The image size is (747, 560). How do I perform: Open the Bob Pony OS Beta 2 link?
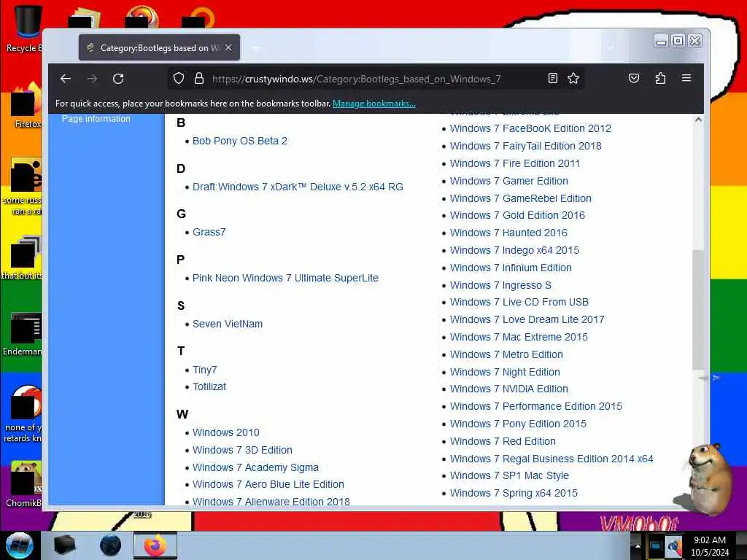[239, 141]
